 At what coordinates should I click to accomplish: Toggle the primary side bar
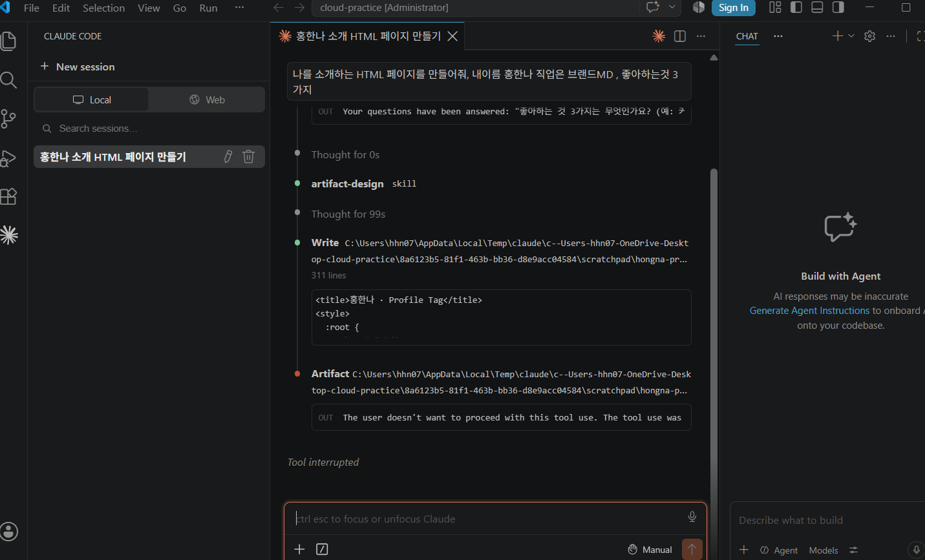pyautogui.click(x=796, y=7)
